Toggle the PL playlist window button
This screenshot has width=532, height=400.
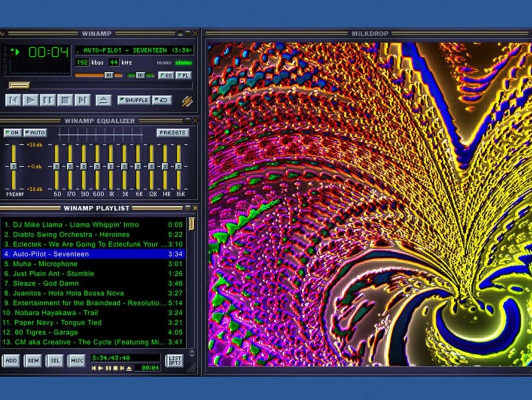click(183, 75)
